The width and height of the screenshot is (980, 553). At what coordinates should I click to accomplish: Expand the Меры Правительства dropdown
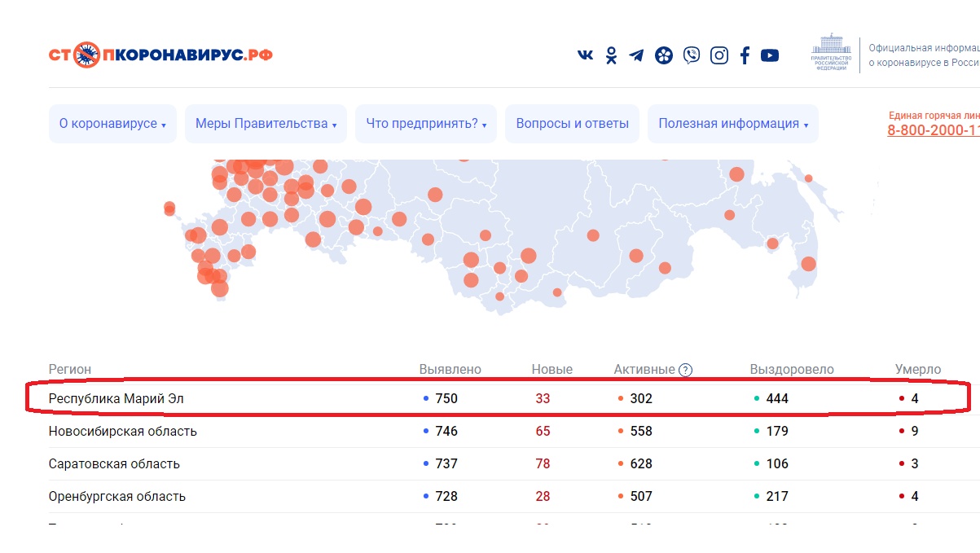click(266, 124)
